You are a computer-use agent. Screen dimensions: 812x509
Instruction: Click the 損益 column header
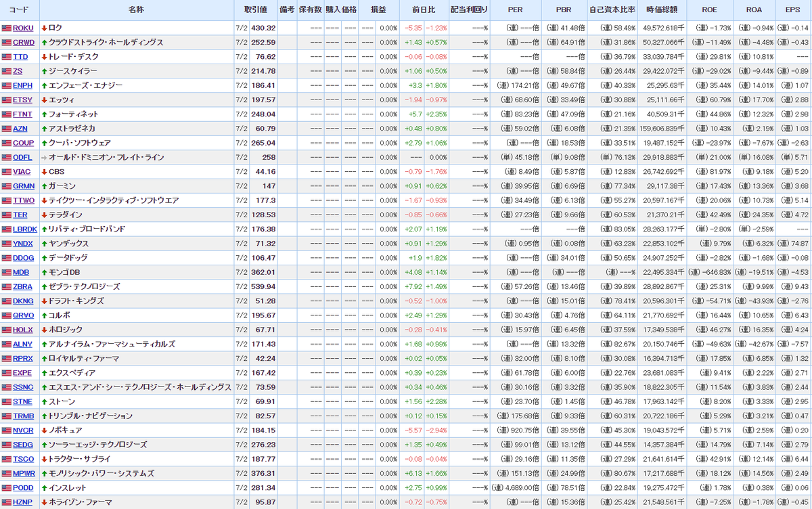coord(378,10)
